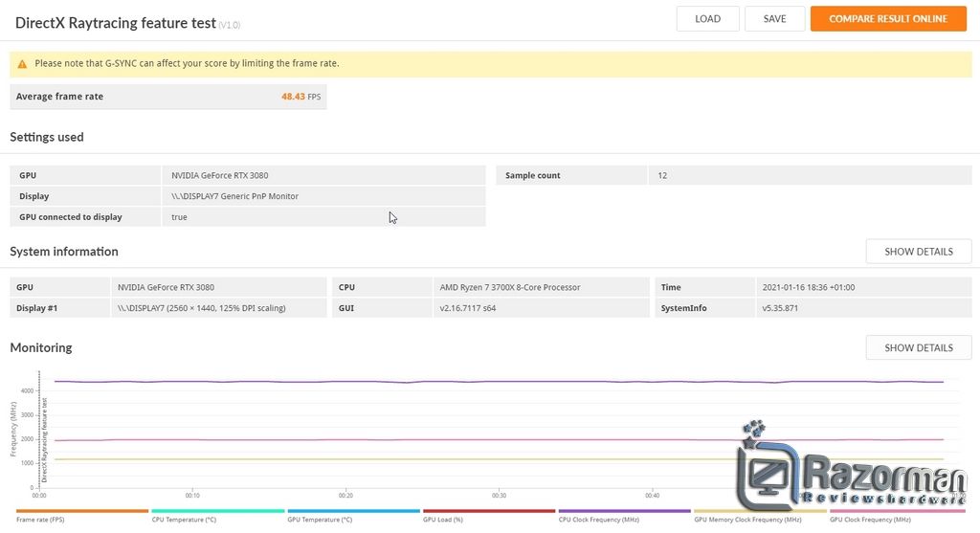Viewport: 980px width, 533px height.
Task: Select 'true' in GPU connected to display row
Action: [x=179, y=217]
